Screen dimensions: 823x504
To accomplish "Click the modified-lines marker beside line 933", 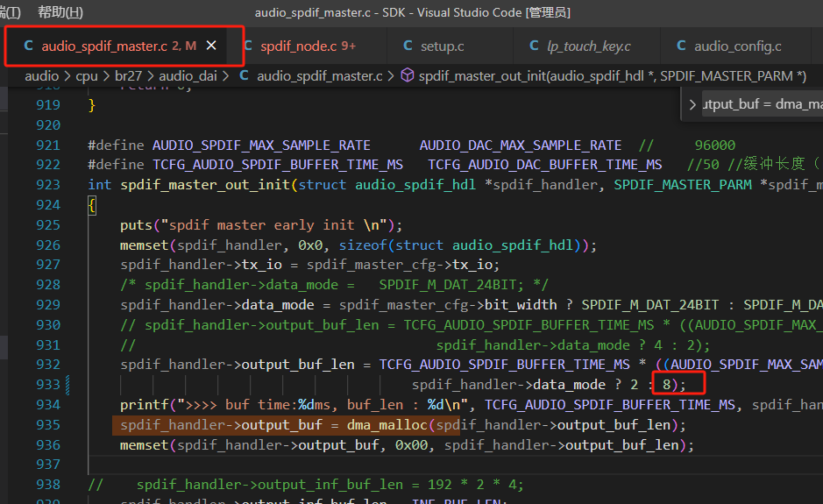I will 67,385.
